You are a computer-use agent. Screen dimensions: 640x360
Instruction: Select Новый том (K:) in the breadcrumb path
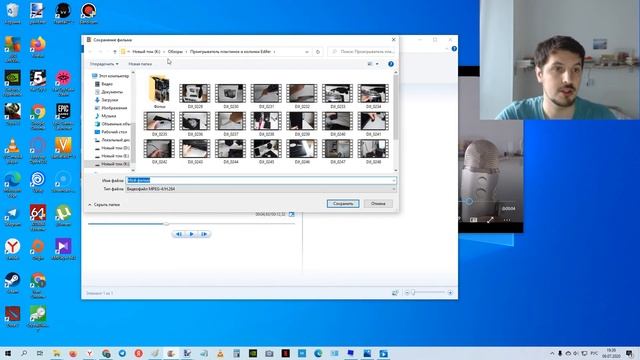pyautogui.click(x=146, y=52)
